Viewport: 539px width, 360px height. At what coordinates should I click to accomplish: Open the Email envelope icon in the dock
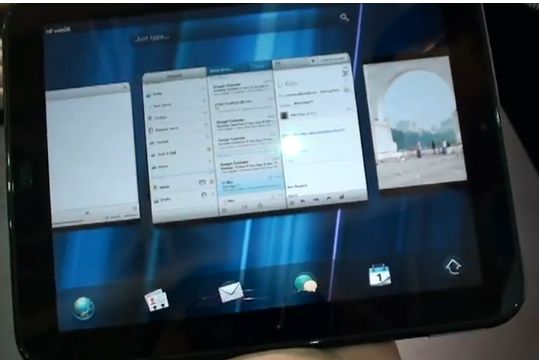(231, 292)
